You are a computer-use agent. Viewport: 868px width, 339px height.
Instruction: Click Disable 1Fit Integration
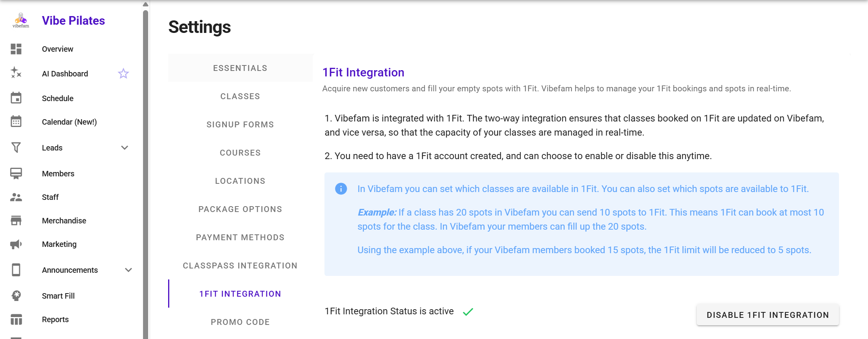(x=767, y=315)
